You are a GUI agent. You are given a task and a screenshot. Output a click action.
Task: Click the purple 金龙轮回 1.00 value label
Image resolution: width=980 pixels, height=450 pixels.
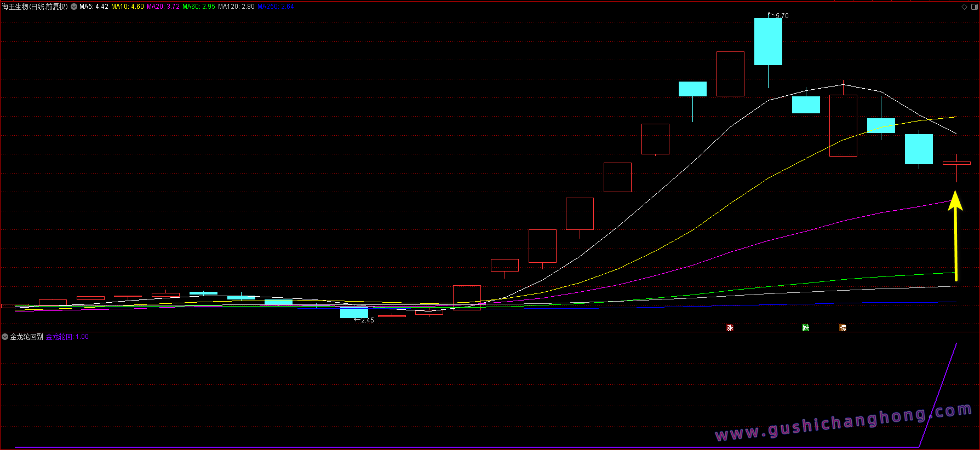[x=67, y=337]
